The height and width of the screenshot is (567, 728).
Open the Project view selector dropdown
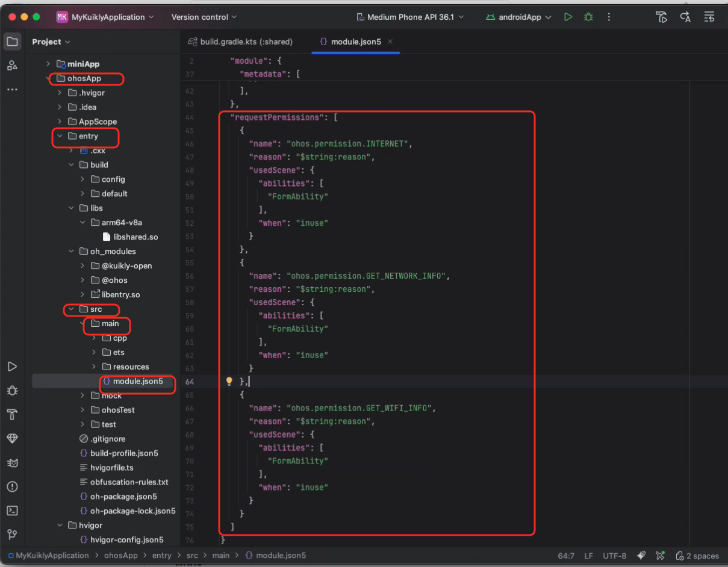coord(51,42)
